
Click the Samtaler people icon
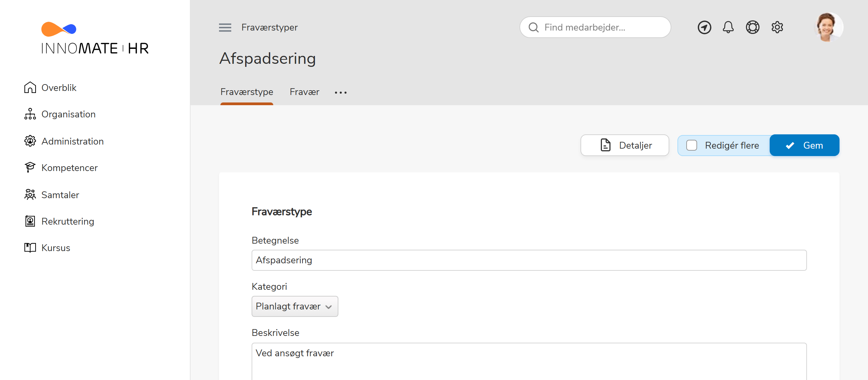tap(30, 195)
